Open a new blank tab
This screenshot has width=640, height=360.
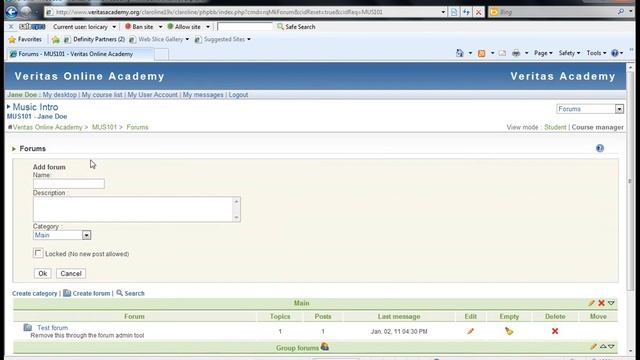tap(162, 54)
